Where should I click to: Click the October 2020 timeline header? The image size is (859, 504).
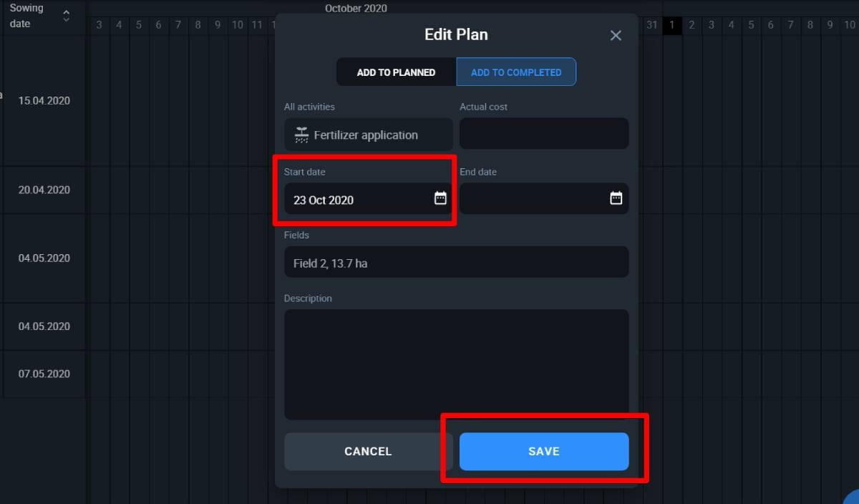coord(356,8)
